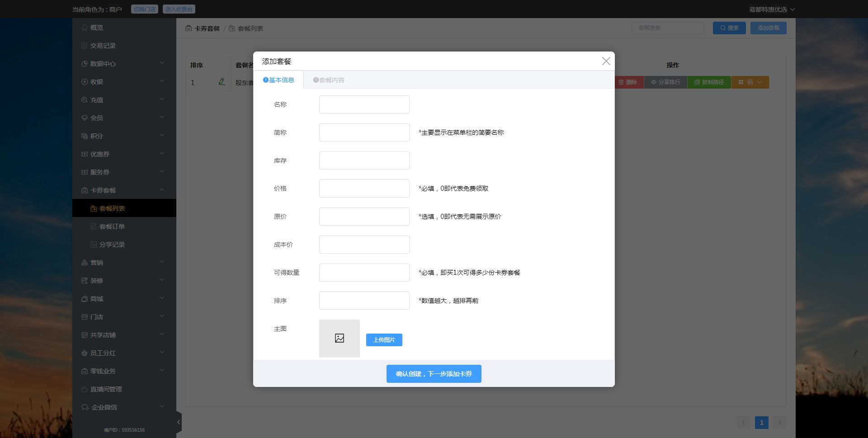Click the 添加套餐 button in header
Viewport: 868px width, 438px height.
pos(769,28)
